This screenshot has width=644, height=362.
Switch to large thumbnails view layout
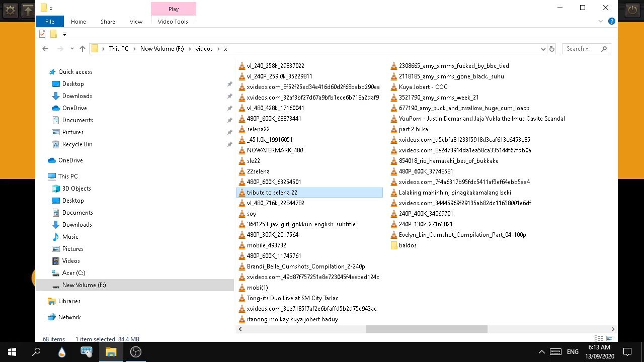click(x=610, y=339)
